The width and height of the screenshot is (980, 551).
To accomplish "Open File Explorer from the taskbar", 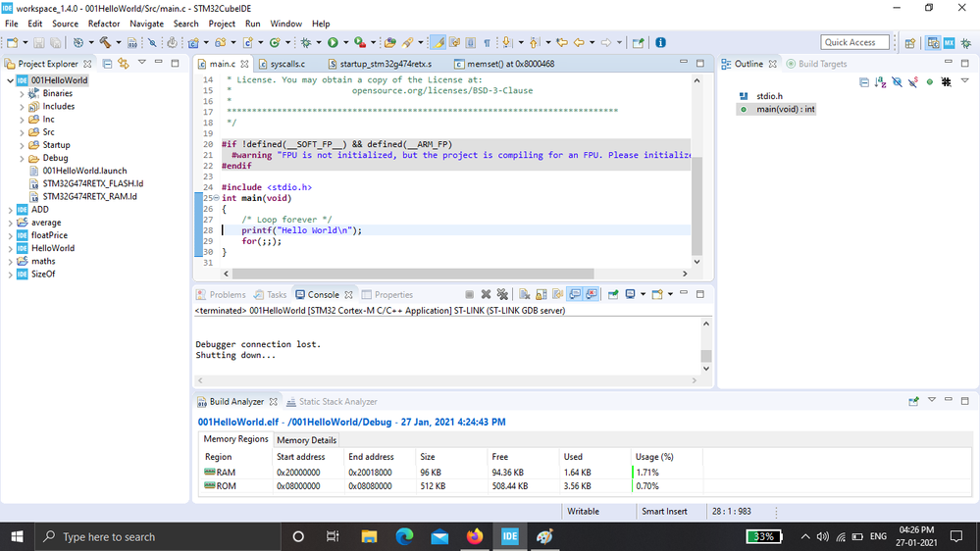I will coord(370,536).
